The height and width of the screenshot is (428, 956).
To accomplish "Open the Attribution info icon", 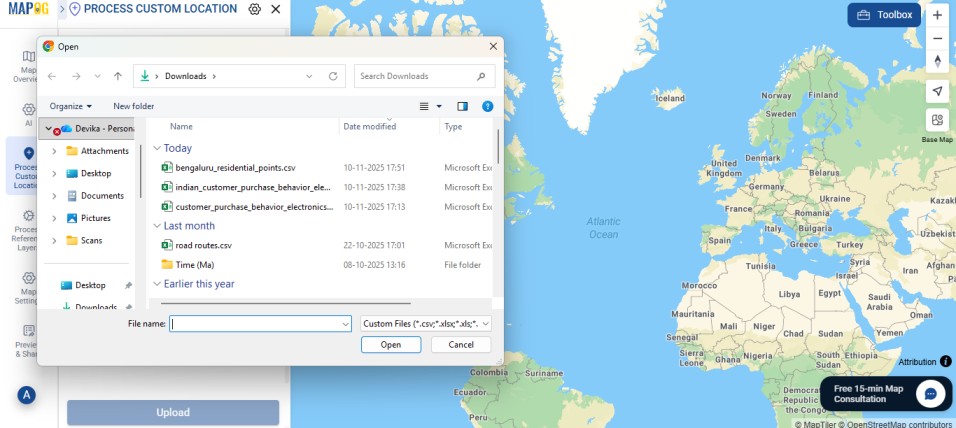I will pos(946,361).
